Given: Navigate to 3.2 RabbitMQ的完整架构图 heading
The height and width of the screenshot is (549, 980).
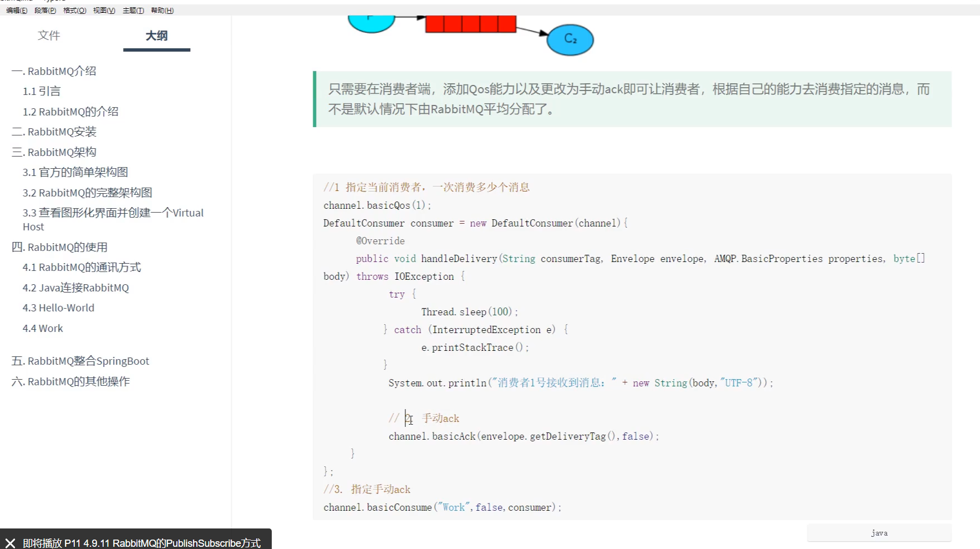Looking at the screenshot, I should [x=87, y=193].
